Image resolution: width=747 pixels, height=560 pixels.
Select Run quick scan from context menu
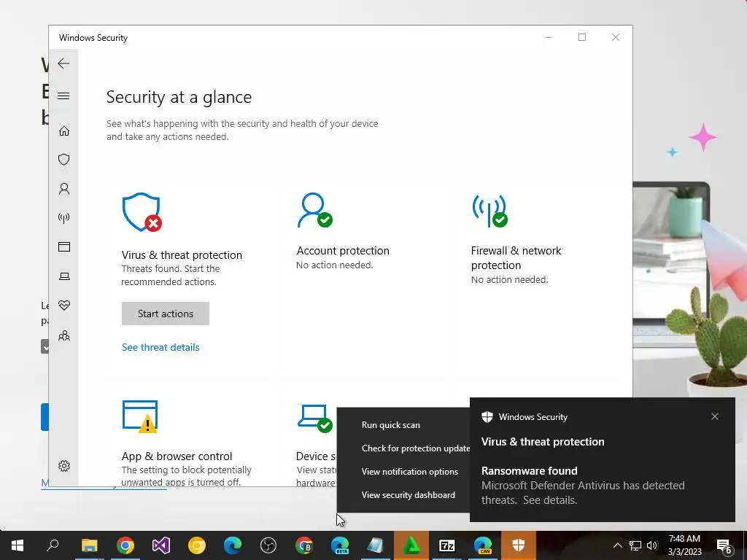(x=403, y=425)
